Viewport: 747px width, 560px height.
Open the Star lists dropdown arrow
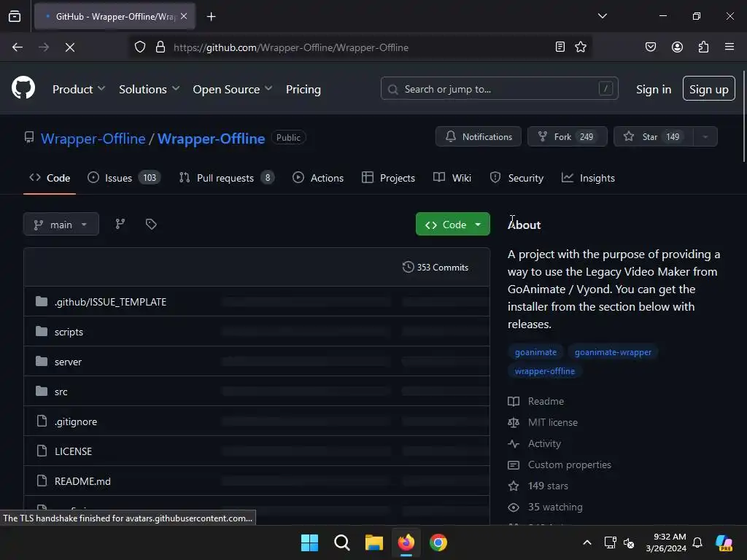point(705,136)
